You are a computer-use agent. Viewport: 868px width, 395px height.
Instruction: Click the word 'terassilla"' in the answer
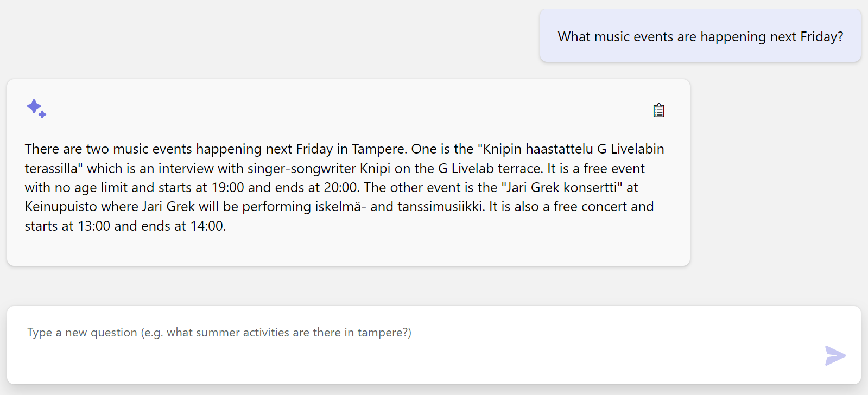(x=54, y=168)
